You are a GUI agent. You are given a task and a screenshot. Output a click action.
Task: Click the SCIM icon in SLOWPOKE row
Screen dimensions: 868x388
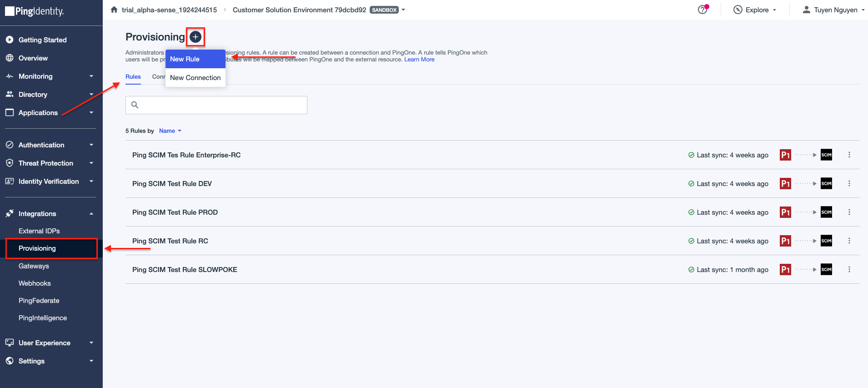click(826, 269)
